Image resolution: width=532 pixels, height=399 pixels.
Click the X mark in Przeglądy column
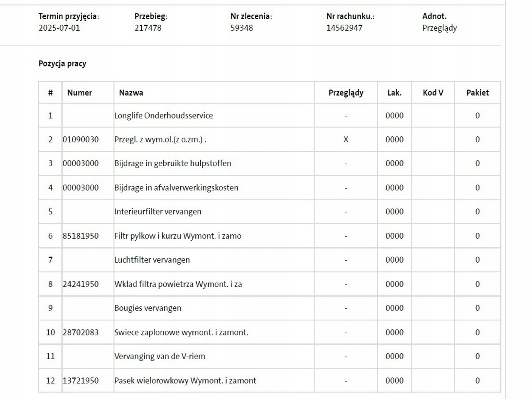(346, 140)
